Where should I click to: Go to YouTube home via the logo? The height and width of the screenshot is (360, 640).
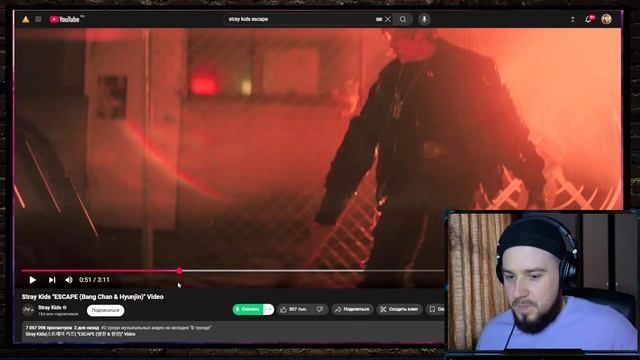(x=65, y=19)
